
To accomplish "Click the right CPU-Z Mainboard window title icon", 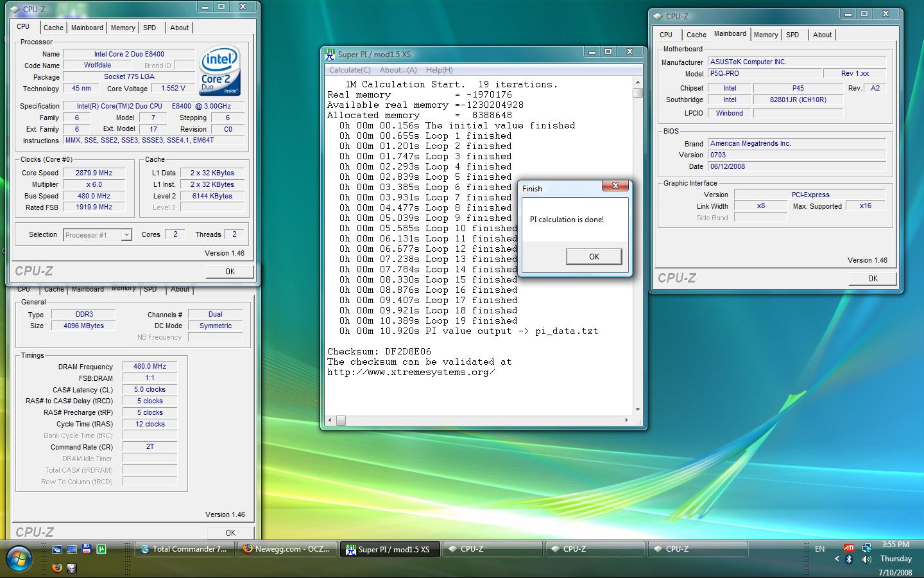I will [658, 16].
